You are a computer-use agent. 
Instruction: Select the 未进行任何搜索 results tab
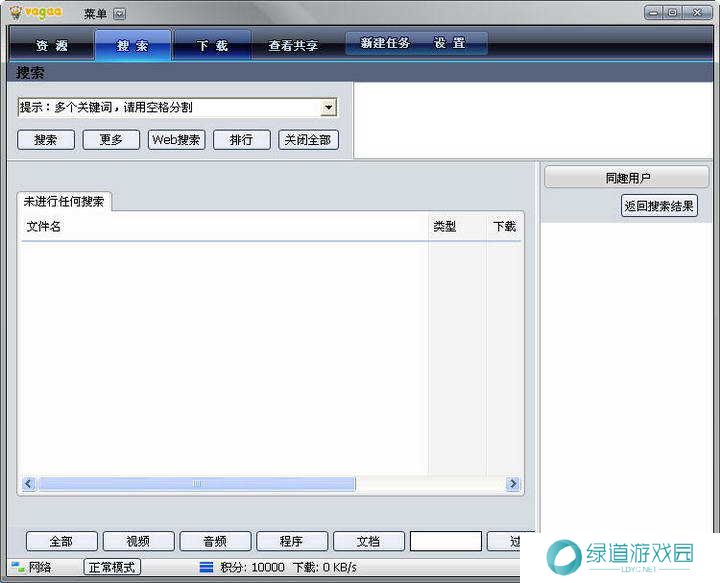pyautogui.click(x=64, y=202)
